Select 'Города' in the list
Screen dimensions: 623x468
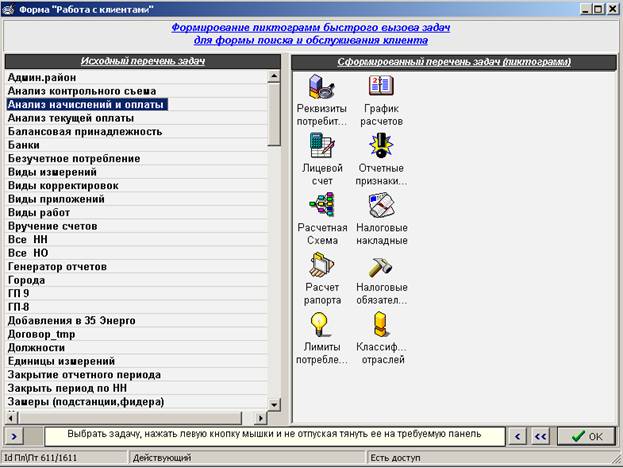click(136, 280)
